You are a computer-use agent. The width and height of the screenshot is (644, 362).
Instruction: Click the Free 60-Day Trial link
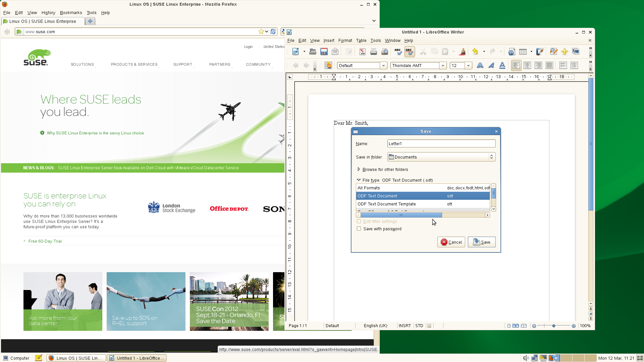(45, 241)
